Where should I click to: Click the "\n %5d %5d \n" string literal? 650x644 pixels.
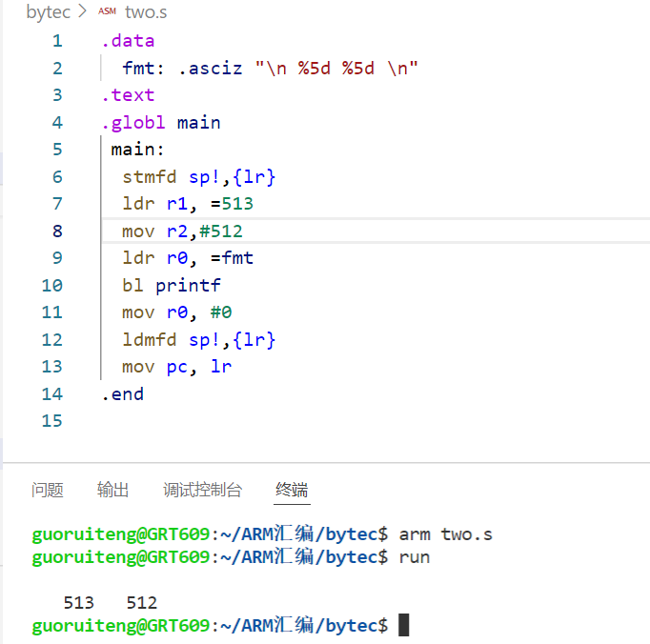336,68
